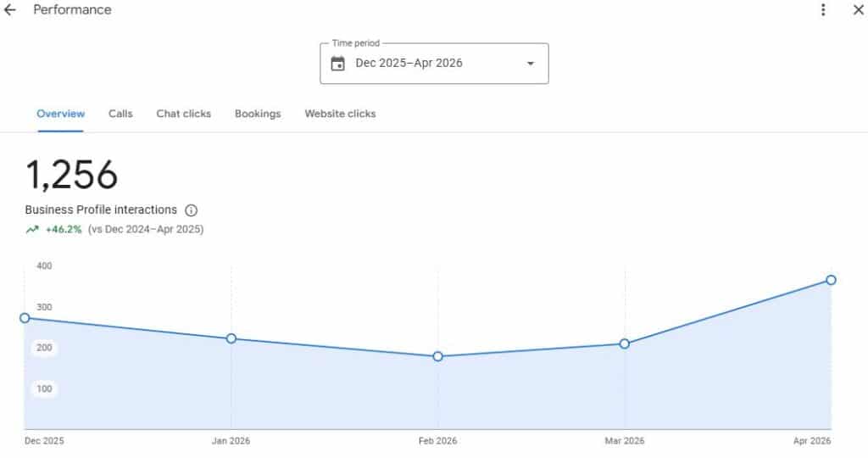Switch to the Calls tab
This screenshot has width=868, height=458.
[x=120, y=114]
